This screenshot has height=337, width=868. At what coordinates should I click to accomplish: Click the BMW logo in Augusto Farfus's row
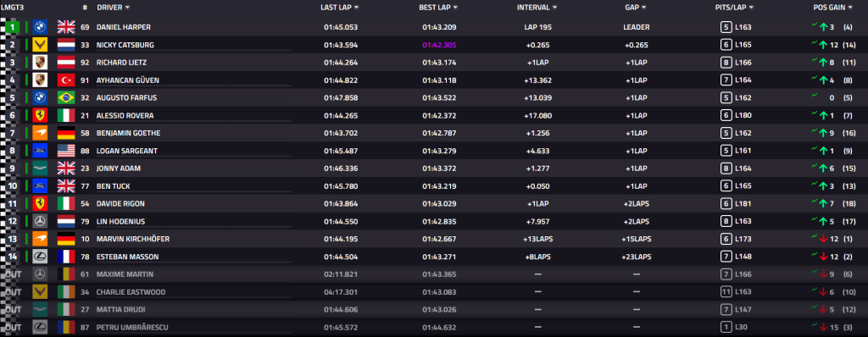40,98
